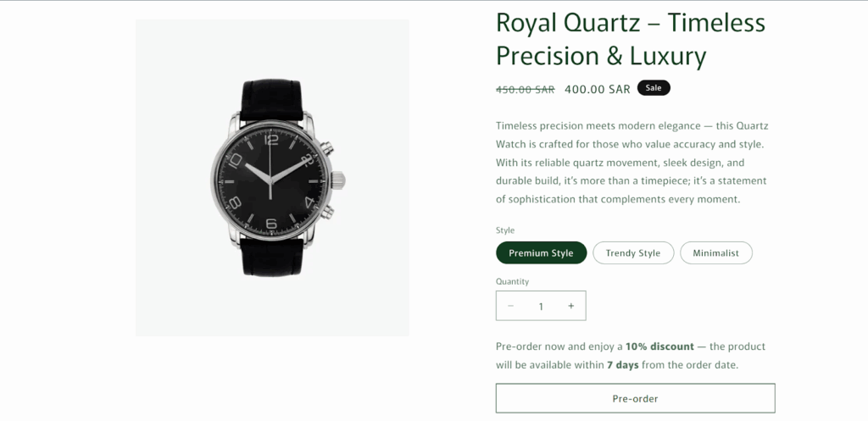Pick the Minimalist style option
Image resolution: width=868 pixels, height=421 pixels.
715,253
